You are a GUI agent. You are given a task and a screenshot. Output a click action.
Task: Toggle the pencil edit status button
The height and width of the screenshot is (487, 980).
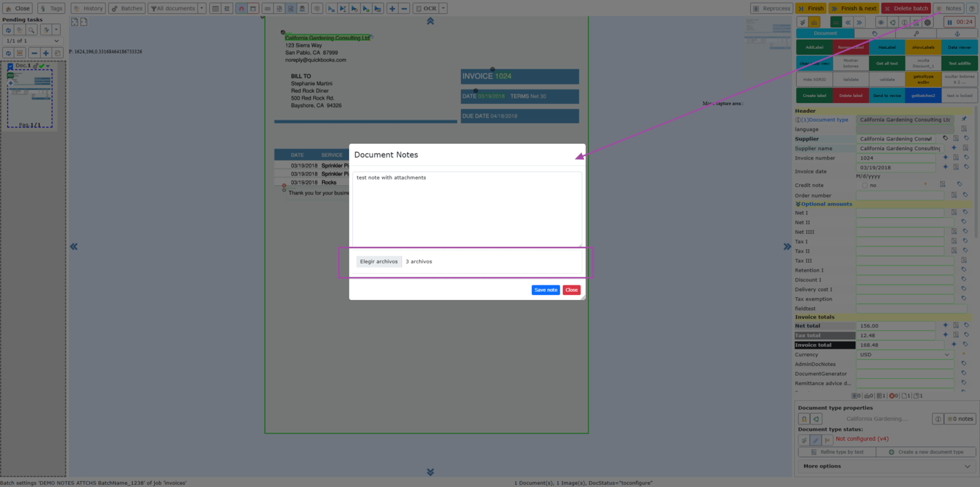pyautogui.click(x=816, y=440)
